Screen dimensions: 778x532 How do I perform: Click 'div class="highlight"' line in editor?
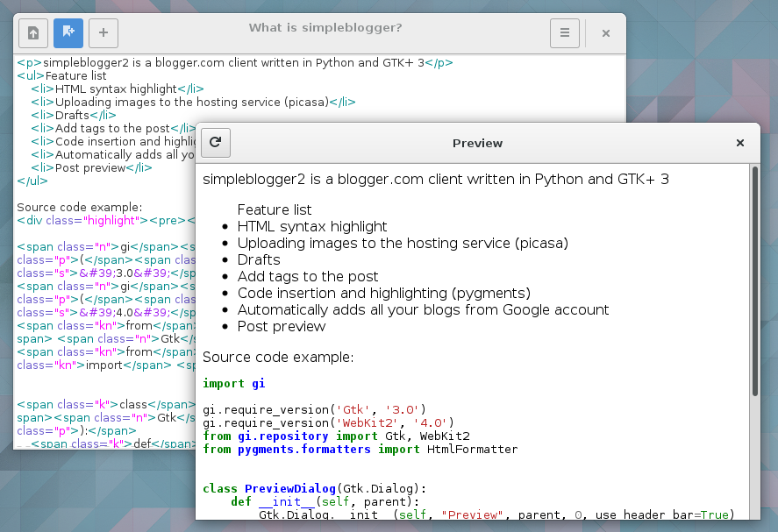[x=106, y=220]
